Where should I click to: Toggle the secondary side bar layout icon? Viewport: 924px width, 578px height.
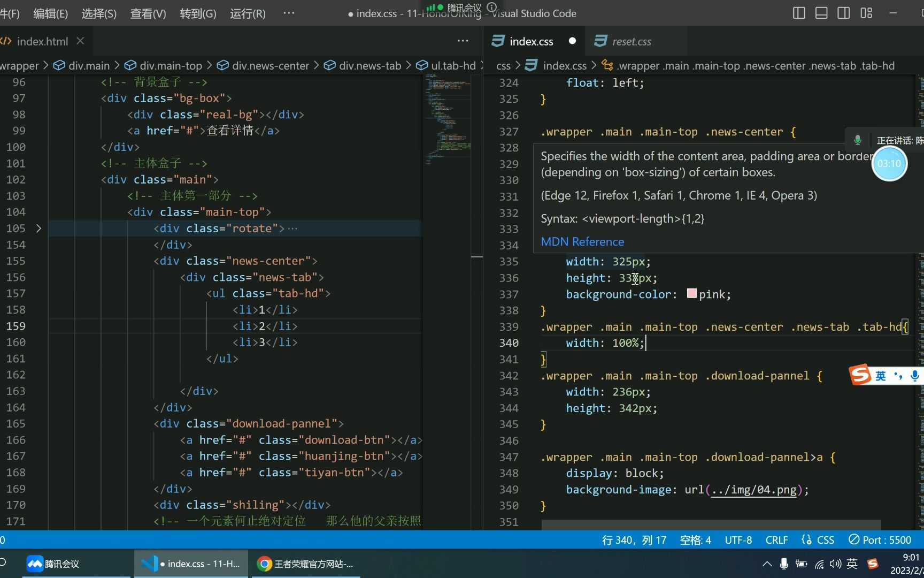(x=844, y=13)
